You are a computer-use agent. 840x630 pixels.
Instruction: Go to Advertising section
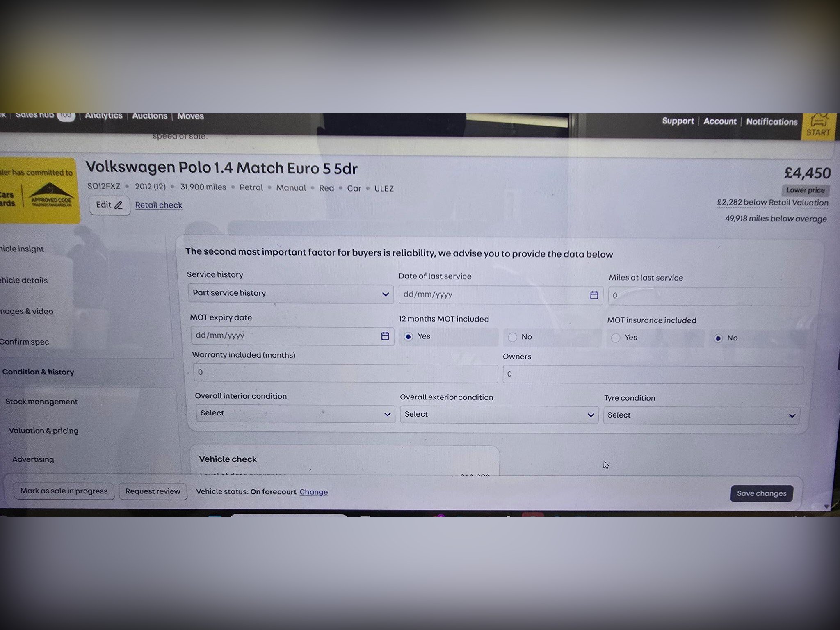point(33,459)
